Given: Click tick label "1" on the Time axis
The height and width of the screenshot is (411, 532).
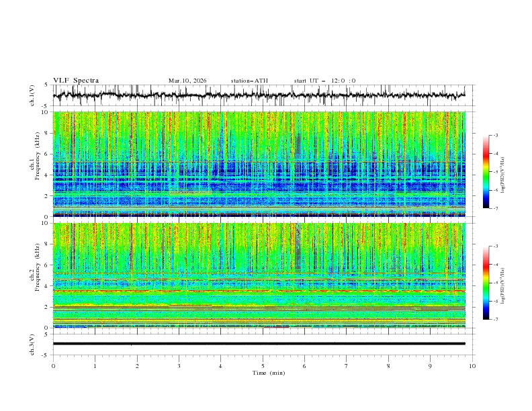Looking at the screenshot, I should (95, 366).
